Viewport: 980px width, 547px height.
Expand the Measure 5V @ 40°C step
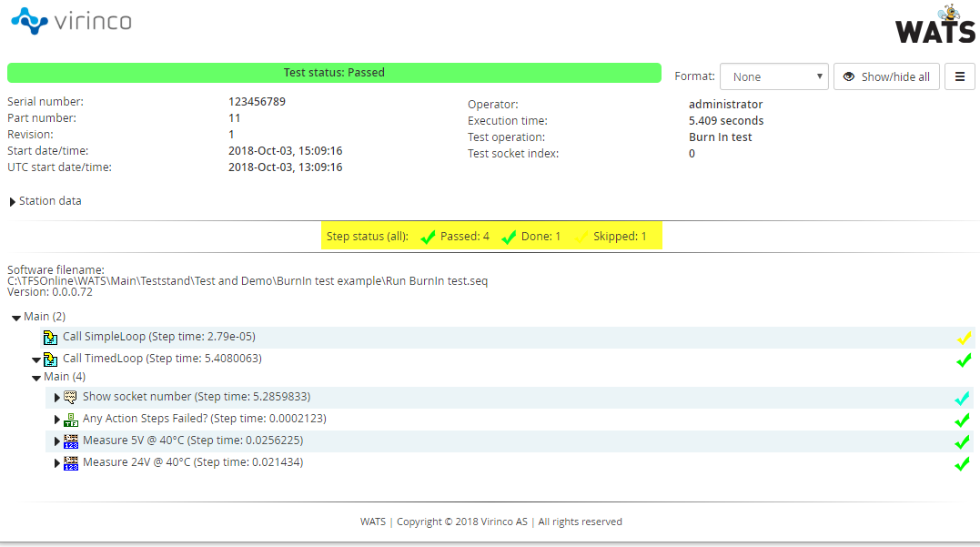(x=58, y=441)
